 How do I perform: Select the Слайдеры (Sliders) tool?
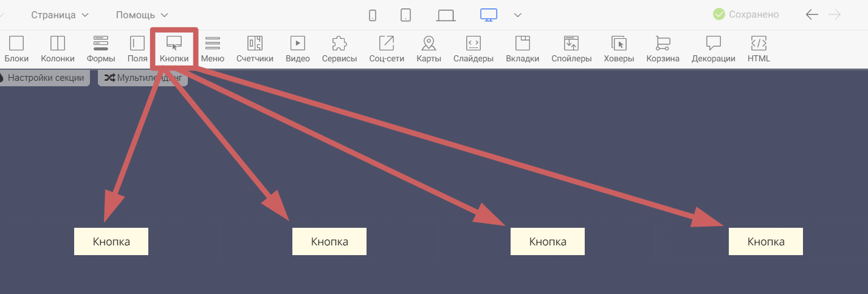tap(473, 49)
